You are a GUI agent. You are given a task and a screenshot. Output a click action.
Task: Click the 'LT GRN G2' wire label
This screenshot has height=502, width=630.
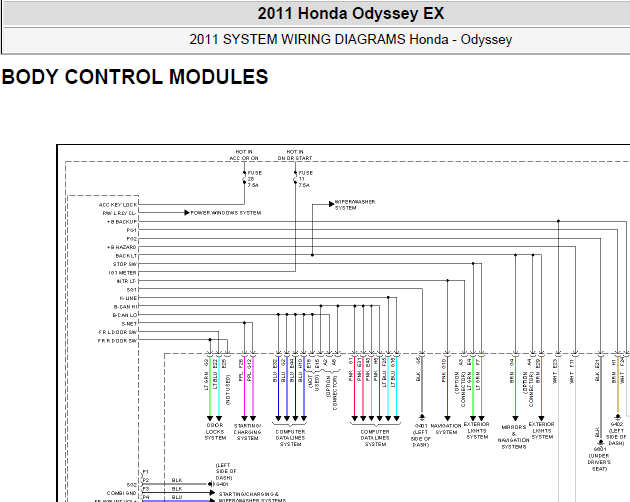pos(207,374)
